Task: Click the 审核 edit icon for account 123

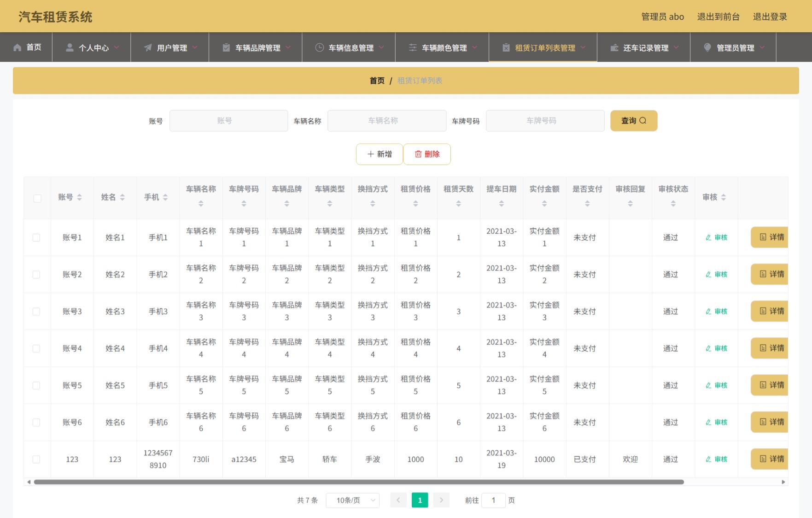Action: tap(708, 459)
